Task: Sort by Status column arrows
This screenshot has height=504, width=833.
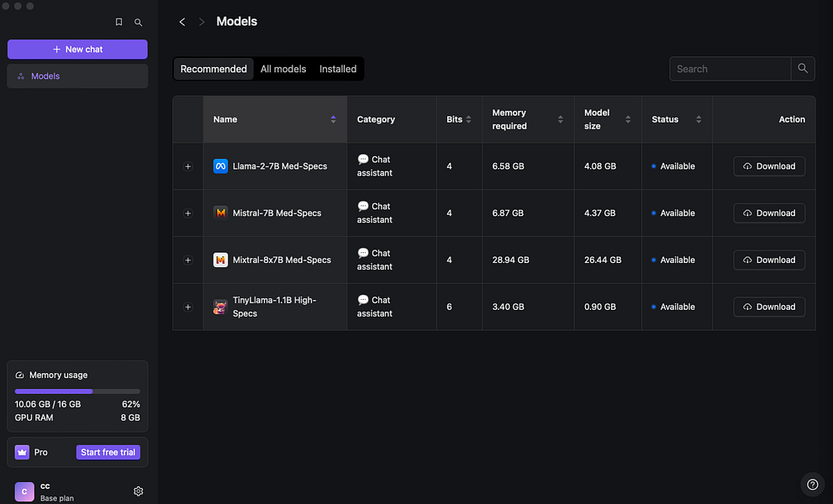Action: [x=699, y=119]
